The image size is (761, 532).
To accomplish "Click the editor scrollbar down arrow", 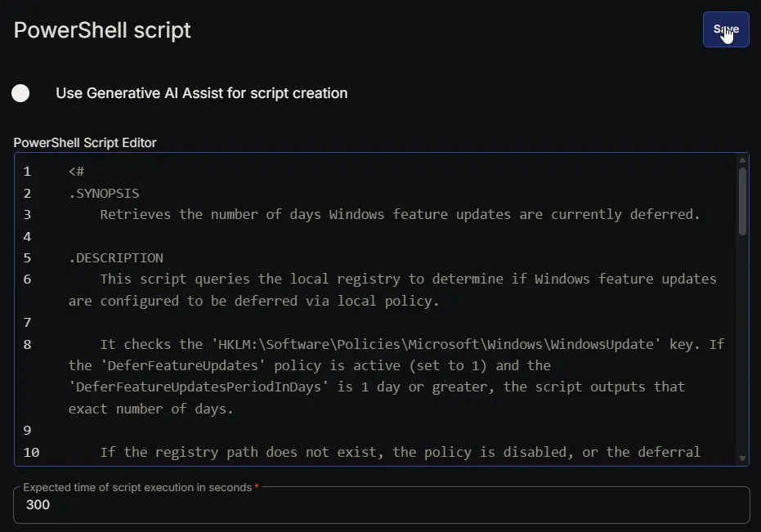I will (x=742, y=458).
